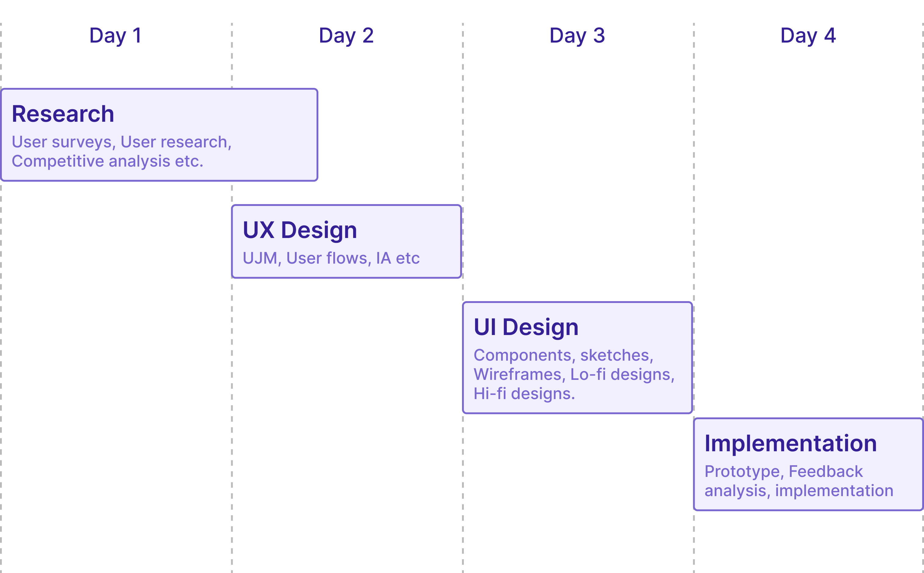924x573 pixels.
Task: Select the Implementation card title
Action: 791,443
